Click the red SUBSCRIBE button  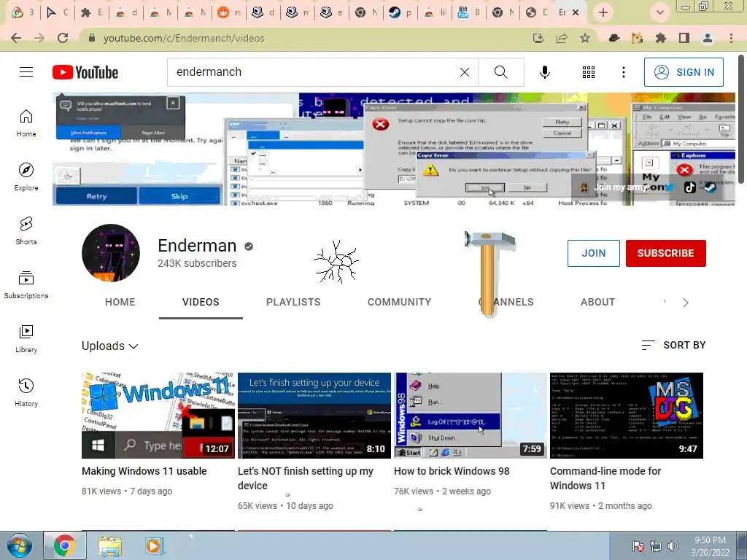(x=665, y=253)
